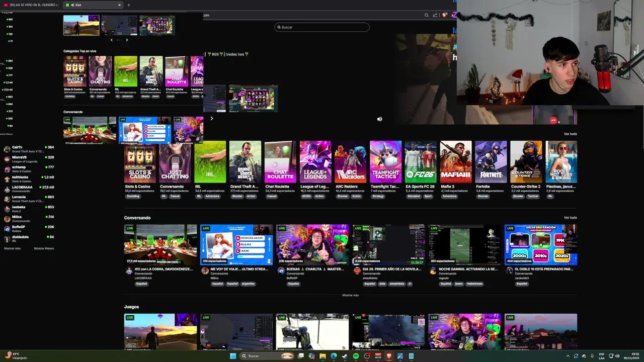Viewport: 644px width, 362px height.
Task: Open schlamp channel in sidebar
Action: (29, 169)
